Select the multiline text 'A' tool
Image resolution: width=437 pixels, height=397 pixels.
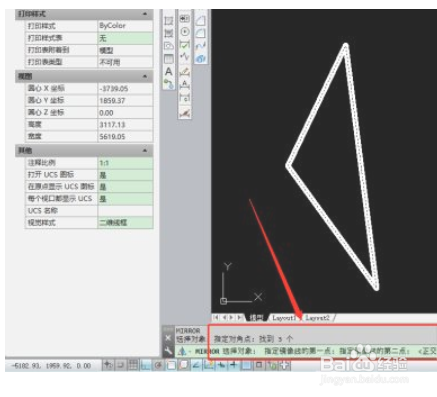pos(169,71)
